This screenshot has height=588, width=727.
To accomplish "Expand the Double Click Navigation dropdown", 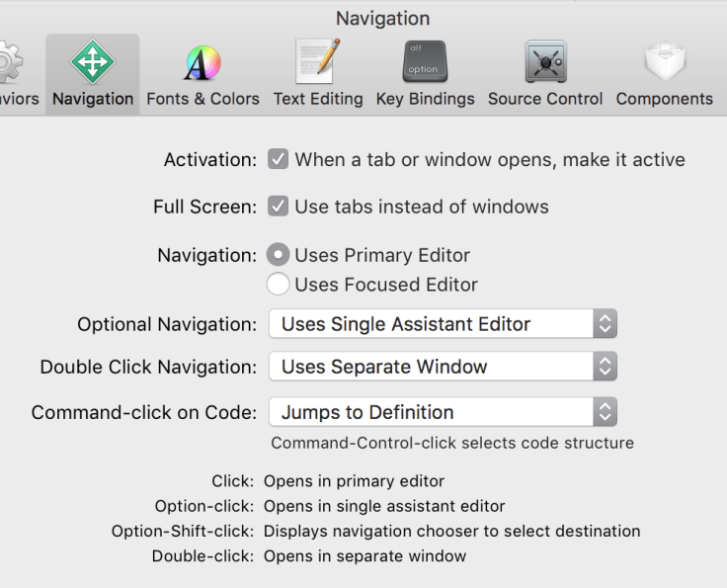I will click(x=443, y=367).
